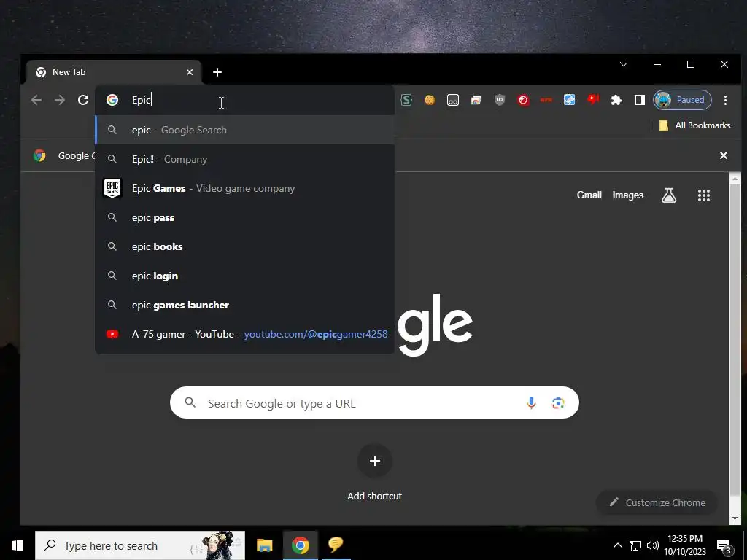Toggle the Chrome side panel
This screenshot has height=560, width=747.
click(x=640, y=100)
